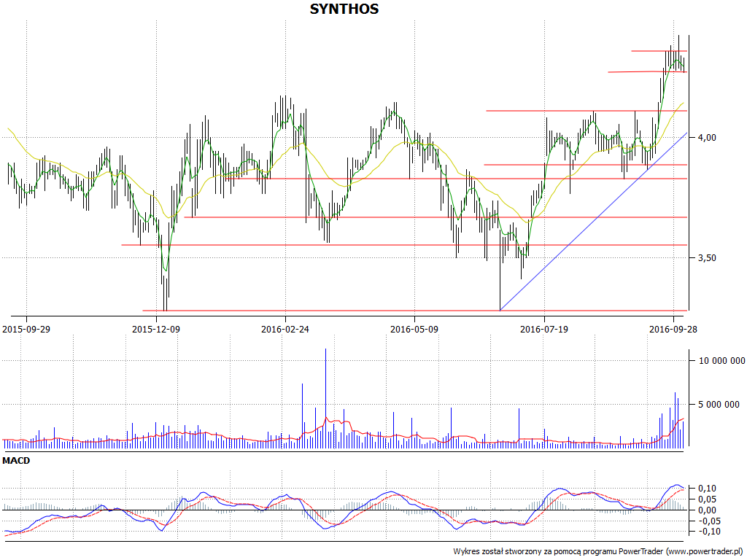
Task: Click the 2016-02-24 date label
Action: pos(285,329)
